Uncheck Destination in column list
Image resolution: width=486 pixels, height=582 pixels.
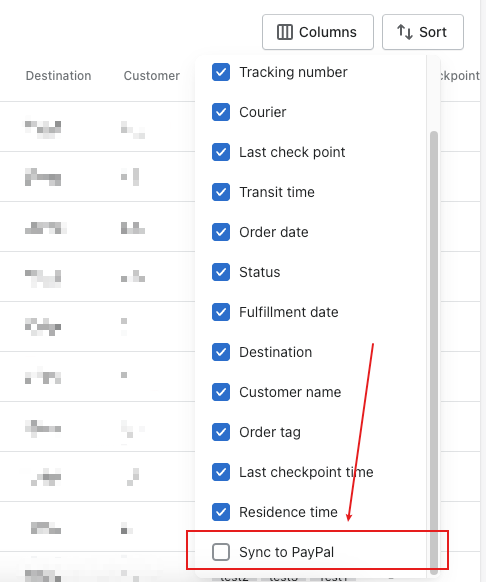coord(221,352)
